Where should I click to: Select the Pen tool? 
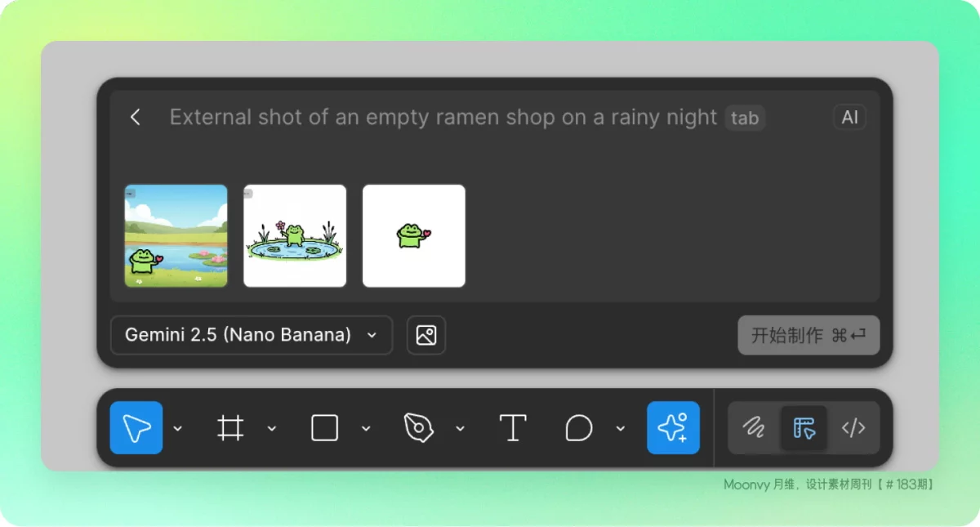coord(418,427)
